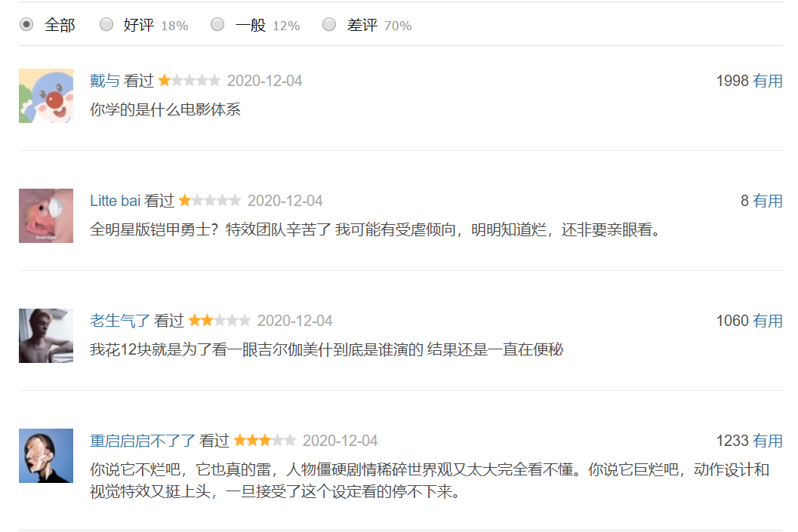Image resolution: width=798 pixels, height=532 pixels.
Task: Open user profile link 重启启启不了了
Action: pyautogui.click(x=143, y=441)
